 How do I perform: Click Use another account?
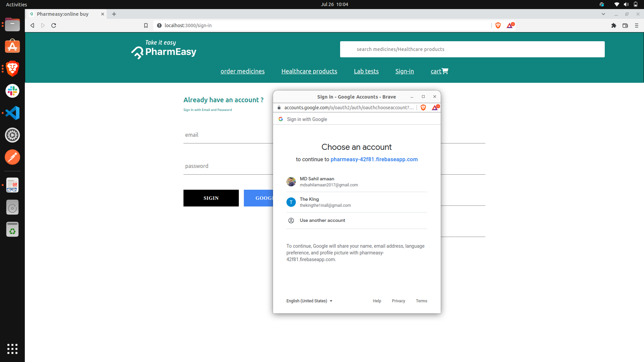pos(322,220)
